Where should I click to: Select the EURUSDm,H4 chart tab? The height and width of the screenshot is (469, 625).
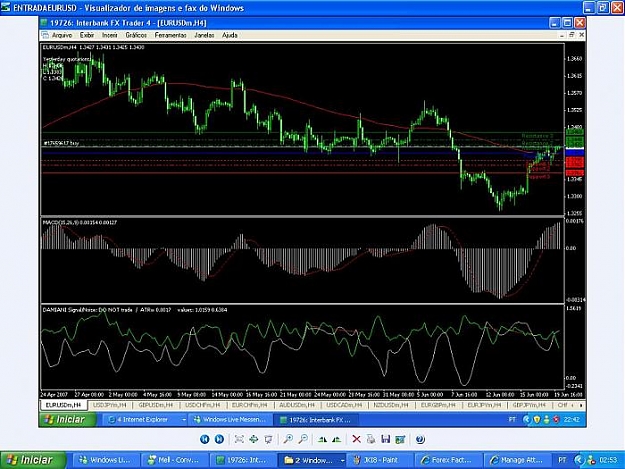click(63, 405)
